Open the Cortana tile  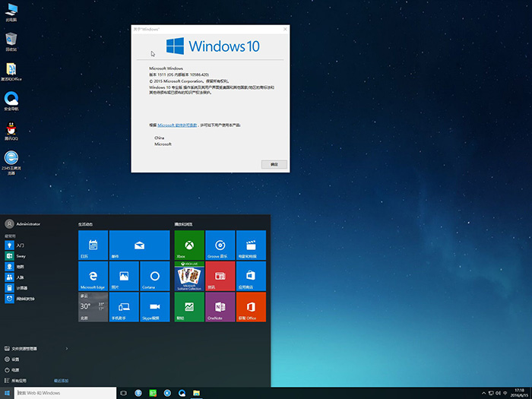(154, 276)
